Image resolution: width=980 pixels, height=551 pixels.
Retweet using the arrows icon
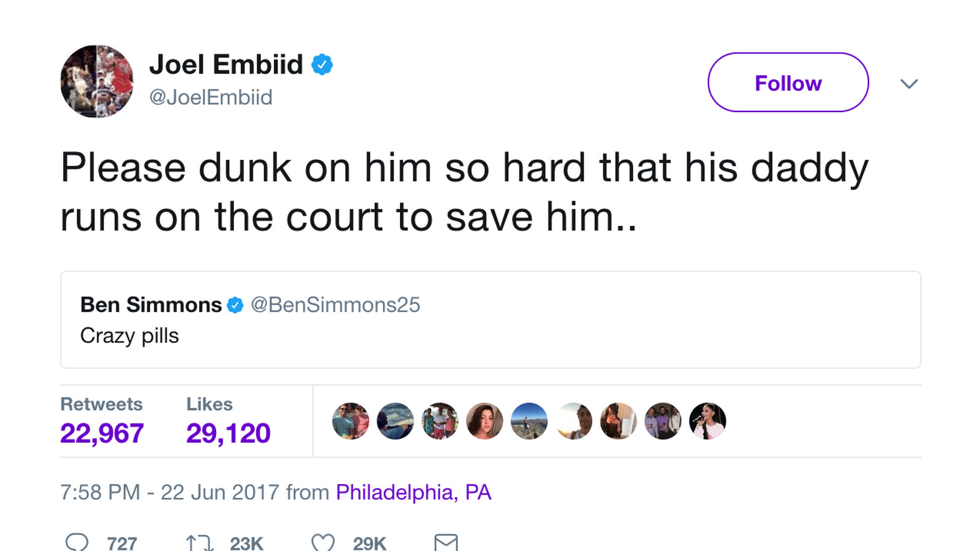pyautogui.click(x=199, y=542)
